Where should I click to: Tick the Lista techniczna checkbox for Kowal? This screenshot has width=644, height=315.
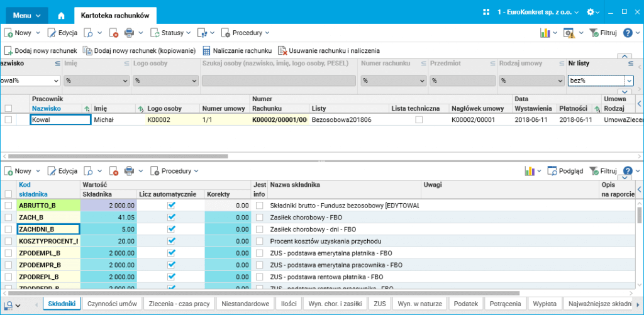(x=419, y=119)
